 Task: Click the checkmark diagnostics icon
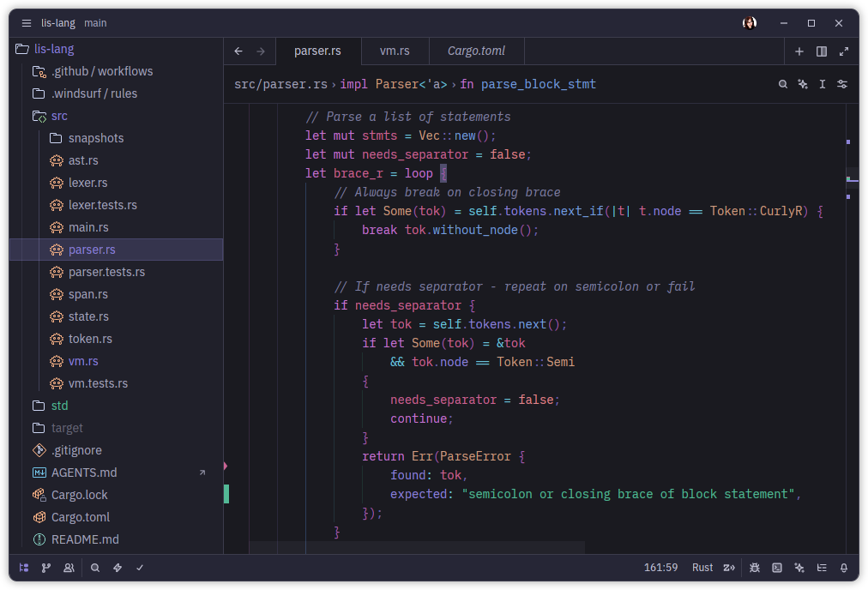140,568
